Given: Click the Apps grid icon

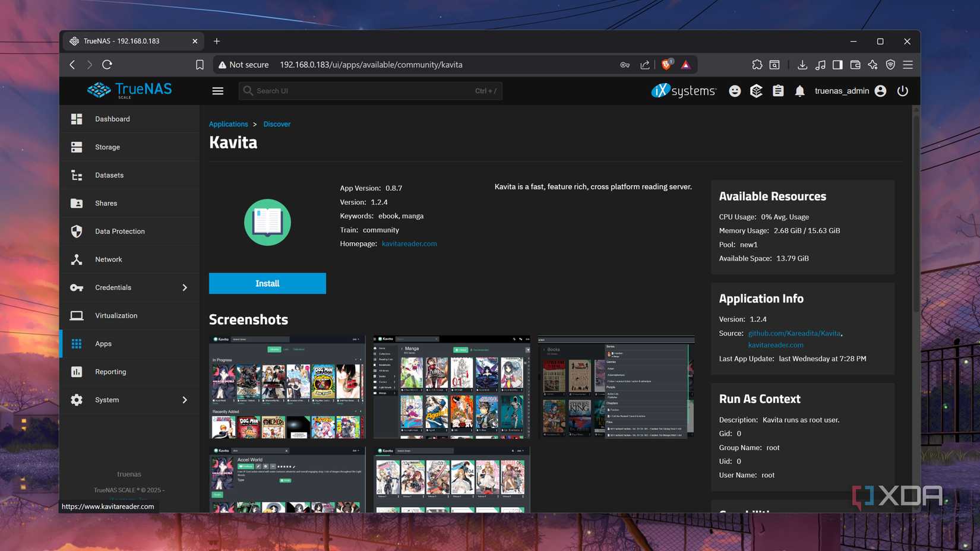Looking at the screenshot, I should pos(77,344).
